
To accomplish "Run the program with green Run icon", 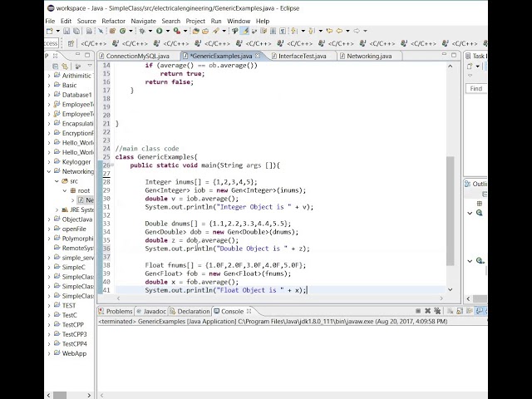I will [159, 31].
